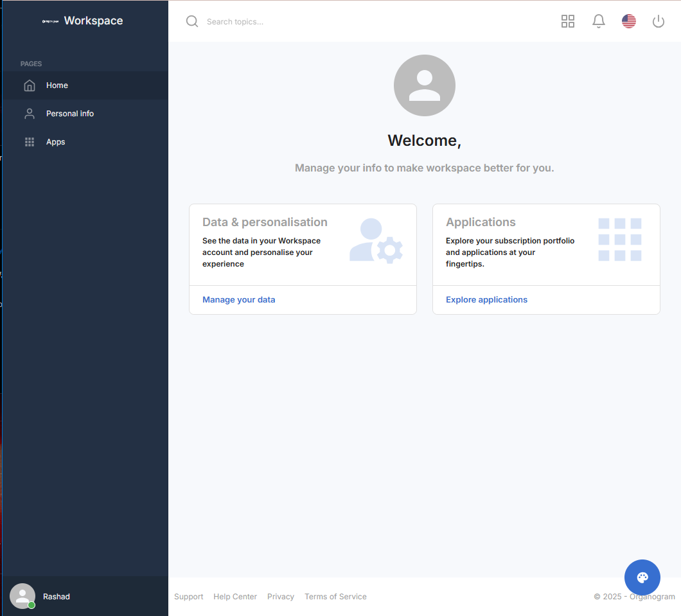Click the search magnifier icon

192,21
